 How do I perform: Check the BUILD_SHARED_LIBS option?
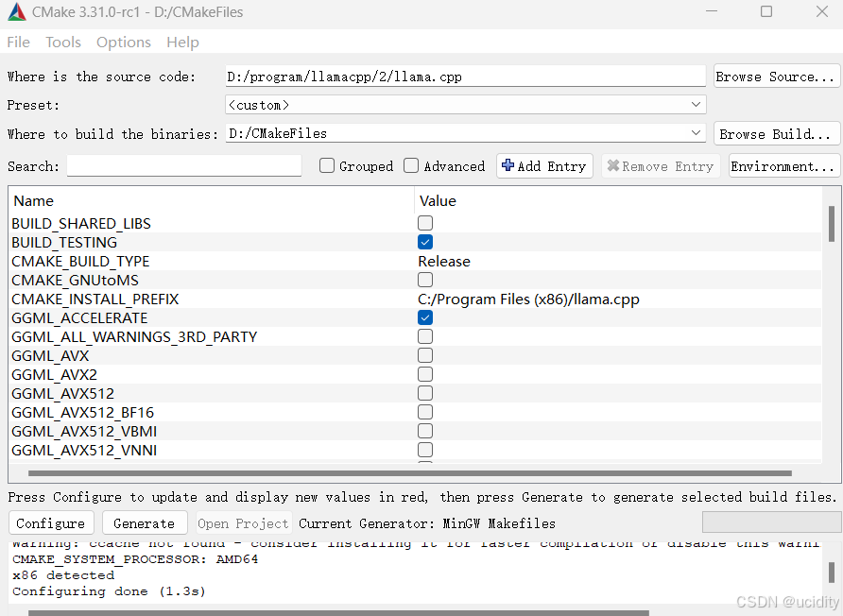(425, 223)
